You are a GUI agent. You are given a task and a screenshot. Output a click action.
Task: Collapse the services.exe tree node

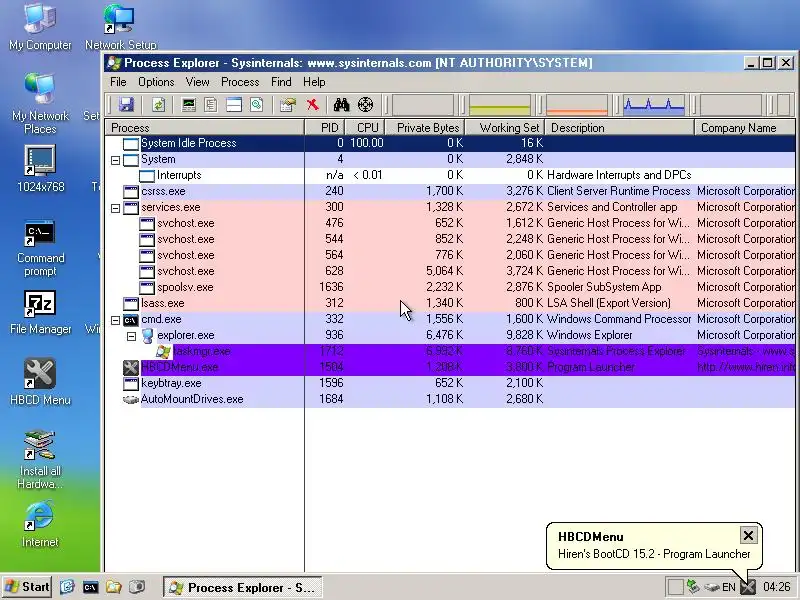(x=115, y=208)
